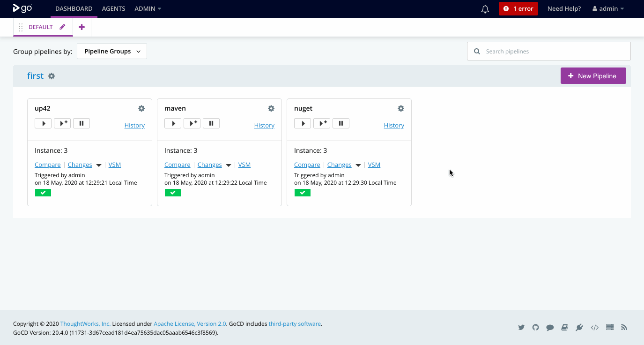Pause the up42 pipeline
The height and width of the screenshot is (345, 644).
(81, 123)
